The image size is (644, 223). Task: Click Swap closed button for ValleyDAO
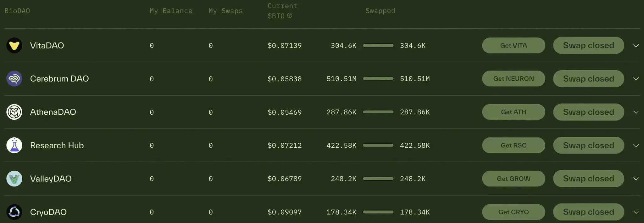coord(588,179)
